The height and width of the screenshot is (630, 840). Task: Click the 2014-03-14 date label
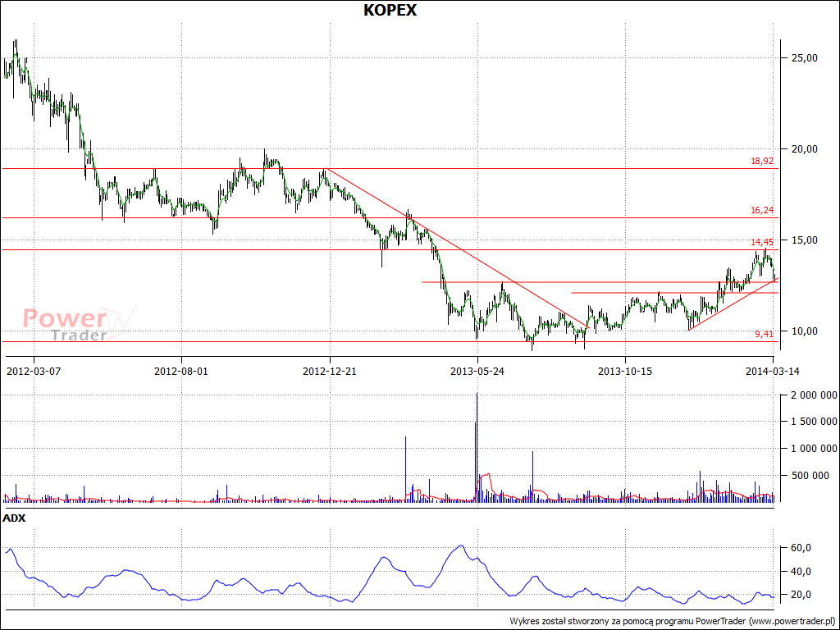coord(773,372)
